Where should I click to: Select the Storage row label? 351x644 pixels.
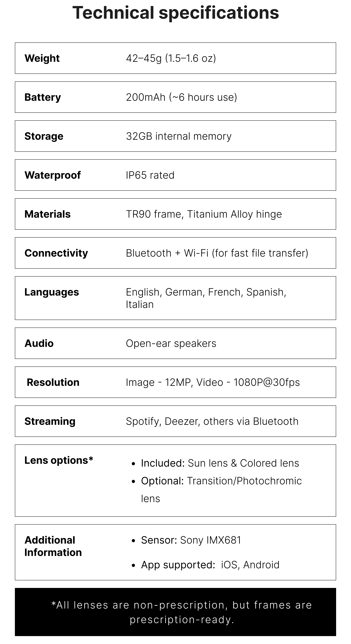(x=44, y=136)
